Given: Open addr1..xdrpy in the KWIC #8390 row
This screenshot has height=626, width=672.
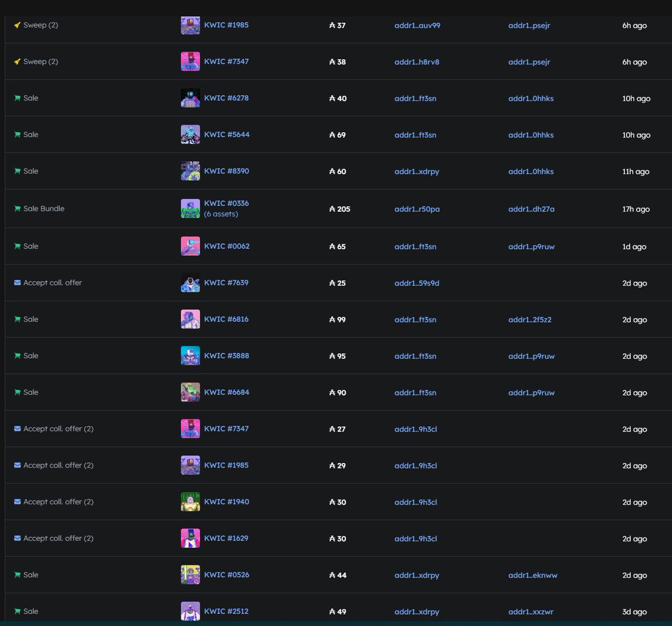Looking at the screenshot, I should coord(417,172).
